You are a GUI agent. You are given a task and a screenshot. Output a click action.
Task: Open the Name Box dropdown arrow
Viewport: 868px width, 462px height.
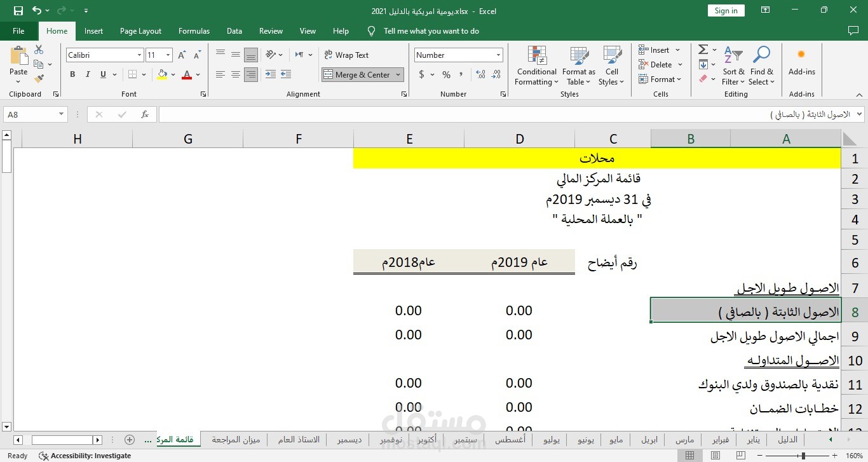(62, 114)
